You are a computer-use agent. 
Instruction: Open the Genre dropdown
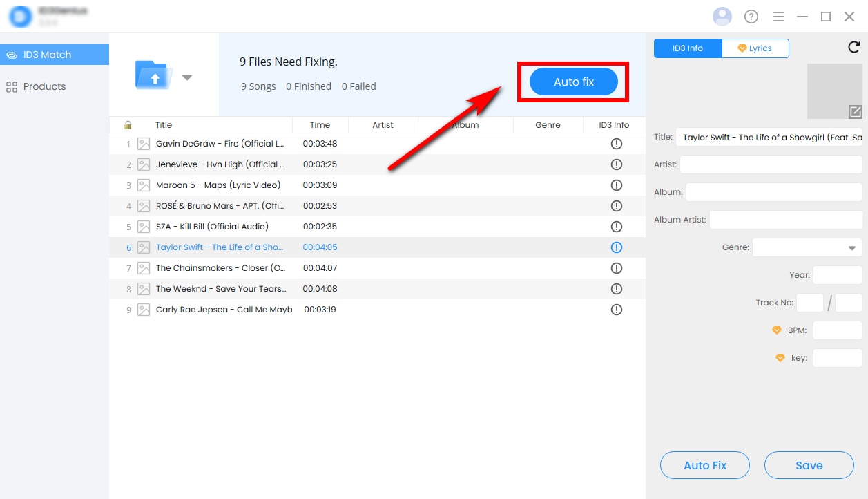tap(807, 247)
